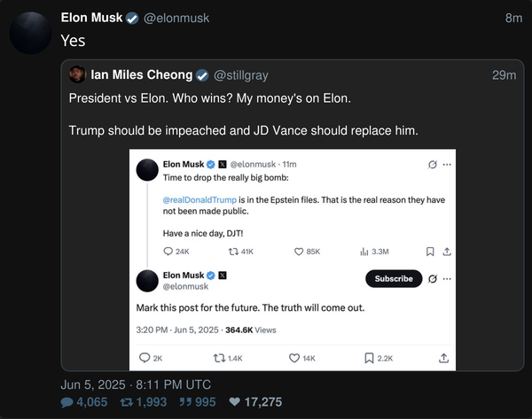Viewport: 532px width, 419px height.
Task: Click the verified badge beside Elon Musk's top name
Action: [132, 19]
